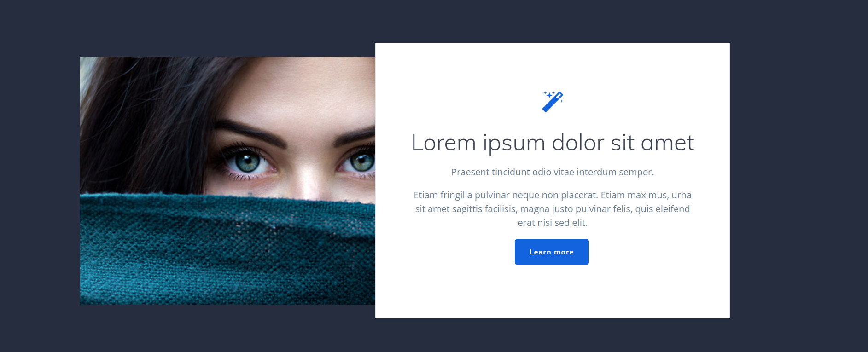
Task: Click the last line erat nisi sed elit
Action: [x=553, y=223]
